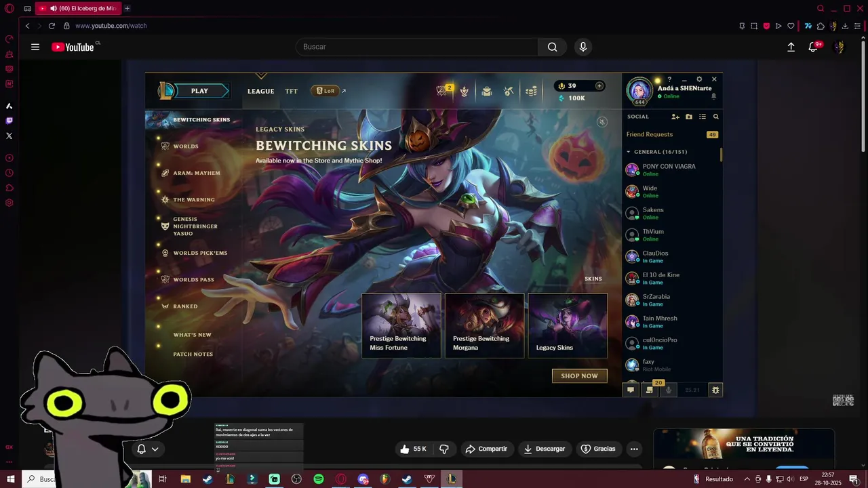Switch to the TFT tab
The image size is (868, 488).
click(292, 91)
